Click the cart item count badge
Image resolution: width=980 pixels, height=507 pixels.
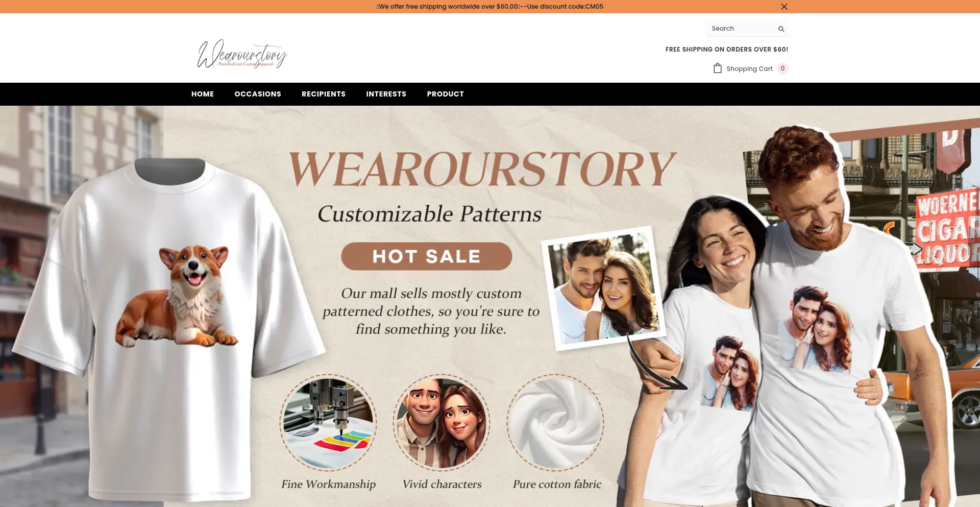click(782, 68)
